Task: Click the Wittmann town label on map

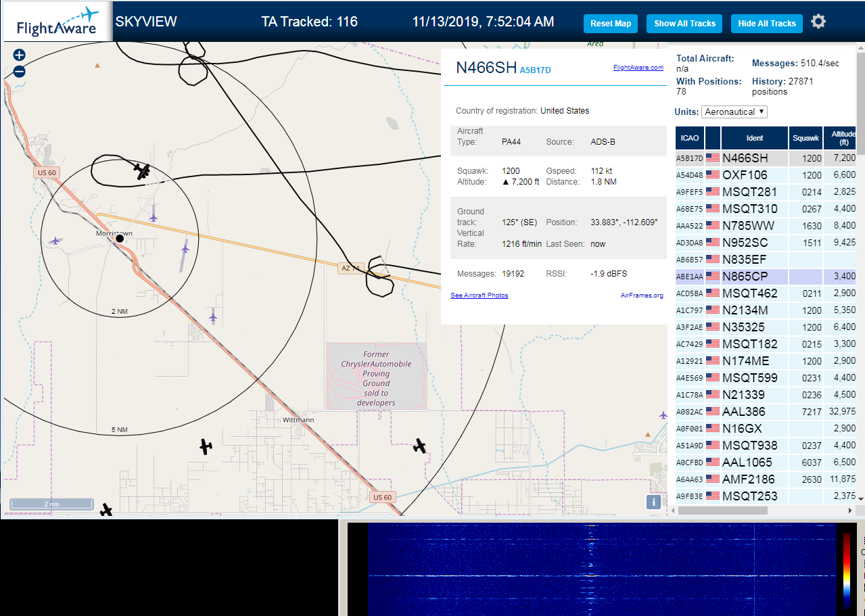Action: coord(298,420)
